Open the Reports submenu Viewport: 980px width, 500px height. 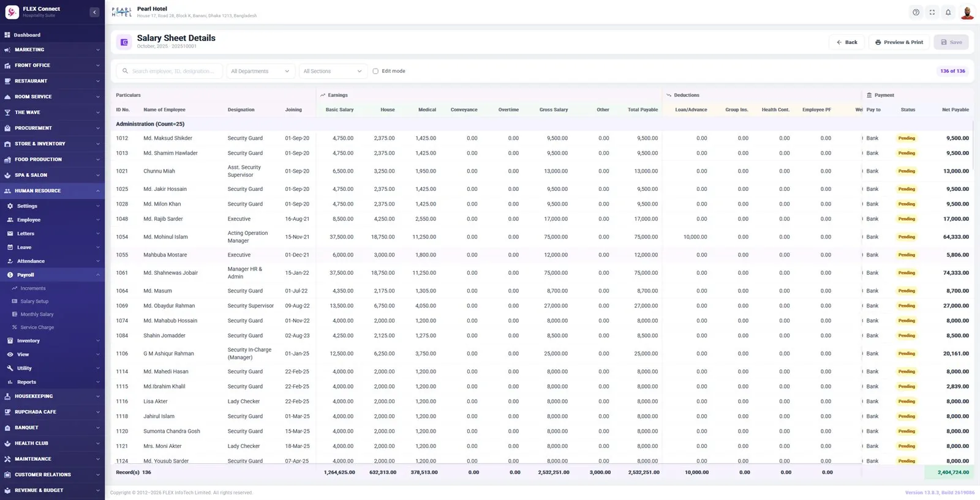coord(52,382)
